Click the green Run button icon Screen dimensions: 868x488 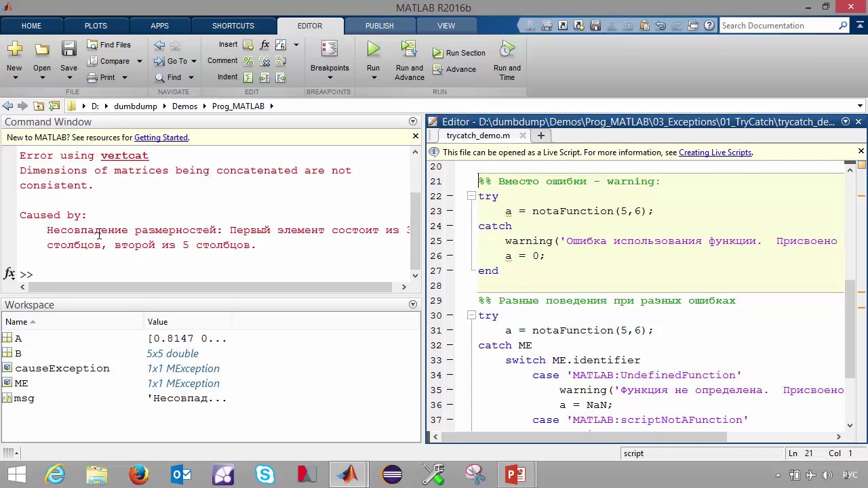(x=373, y=49)
